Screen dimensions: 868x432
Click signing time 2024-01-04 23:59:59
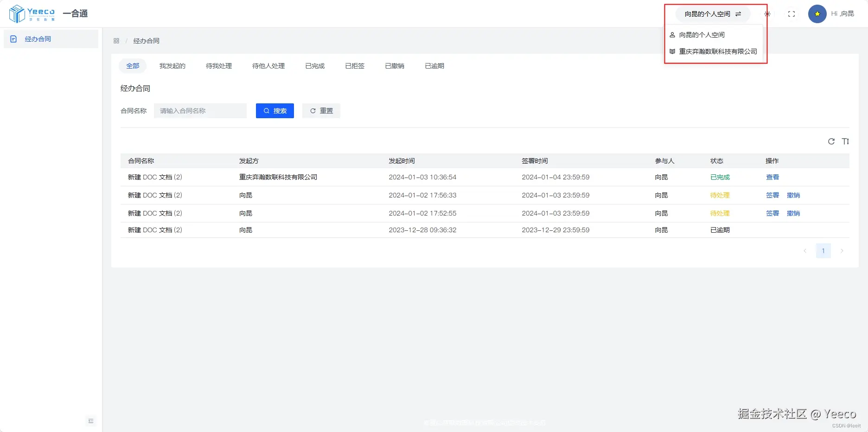click(555, 177)
